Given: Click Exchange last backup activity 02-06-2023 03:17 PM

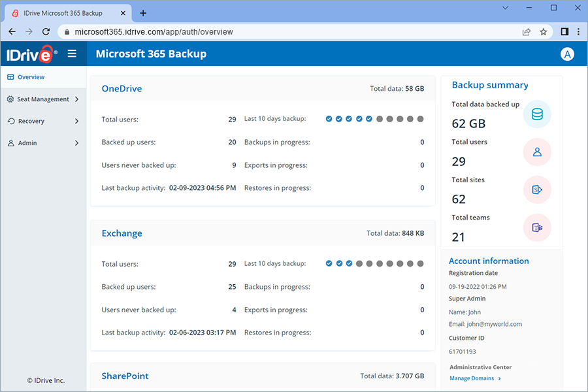Looking at the screenshot, I should (x=203, y=333).
